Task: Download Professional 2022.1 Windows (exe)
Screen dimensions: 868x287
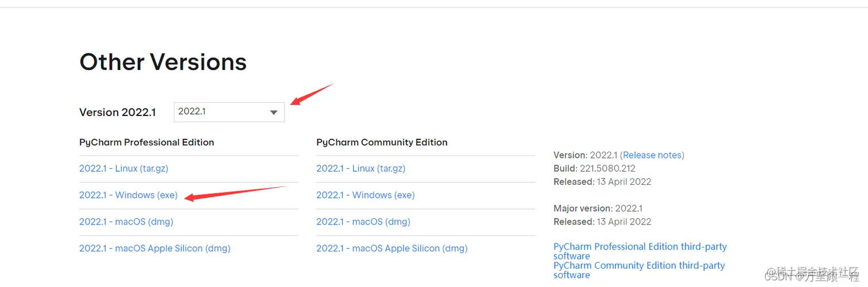Action: click(x=129, y=195)
